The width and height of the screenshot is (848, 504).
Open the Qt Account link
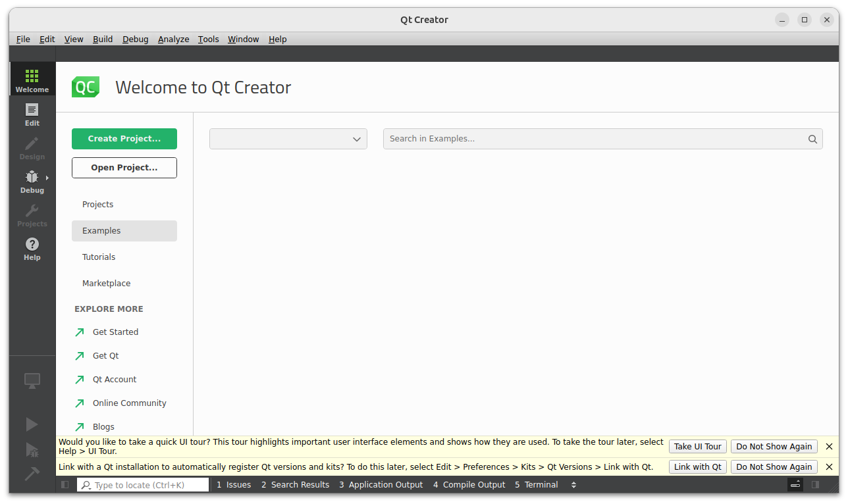pyautogui.click(x=115, y=380)
